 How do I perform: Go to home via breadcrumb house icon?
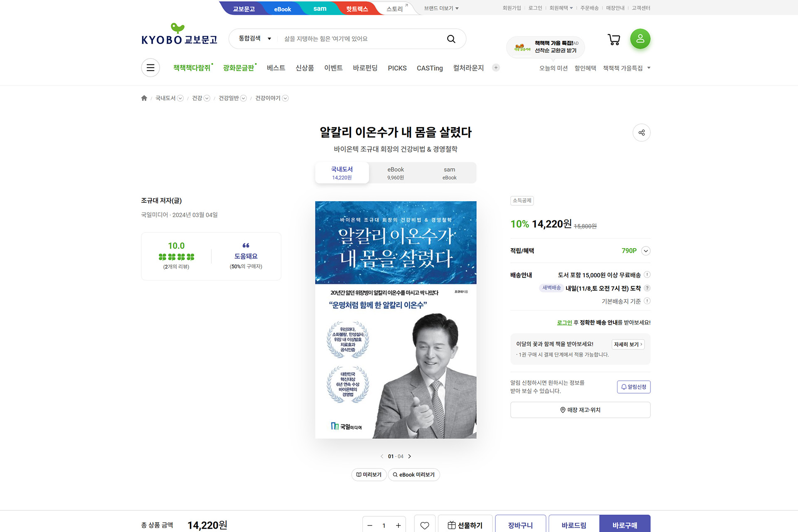[144, 98]
